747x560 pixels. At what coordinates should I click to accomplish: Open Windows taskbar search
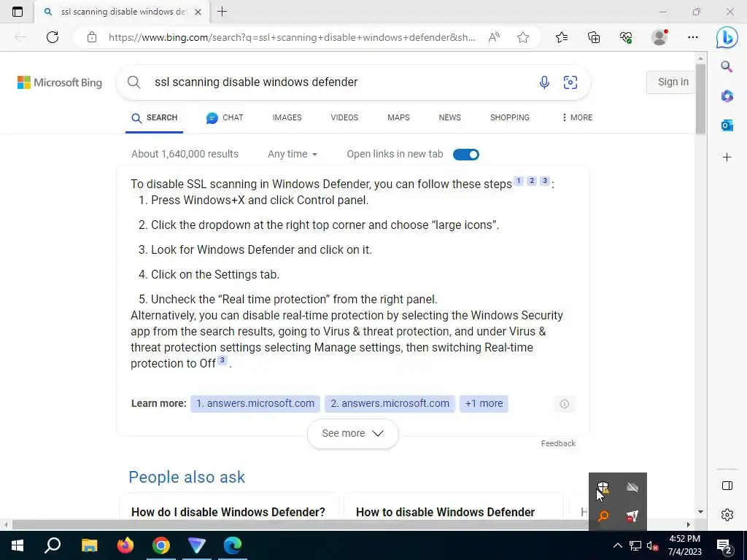click(53, 545)
